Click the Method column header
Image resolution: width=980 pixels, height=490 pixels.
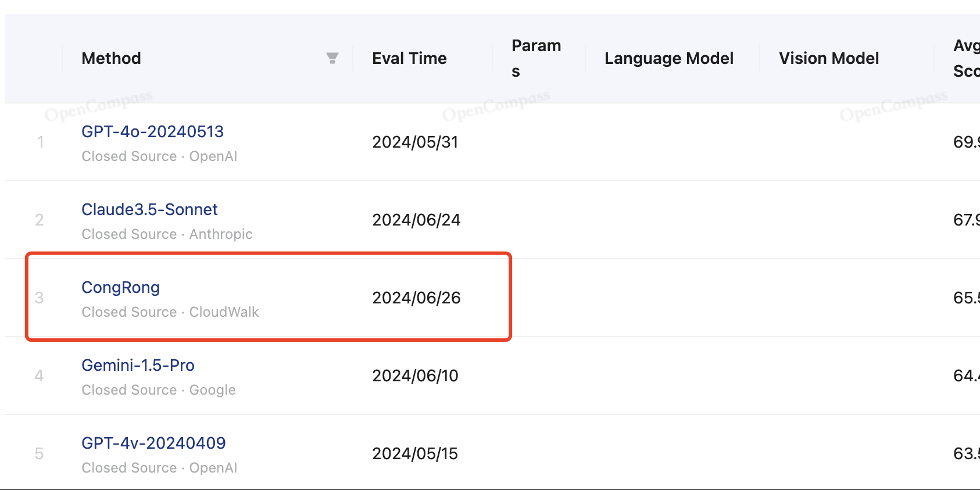click(x=111, y=59)
